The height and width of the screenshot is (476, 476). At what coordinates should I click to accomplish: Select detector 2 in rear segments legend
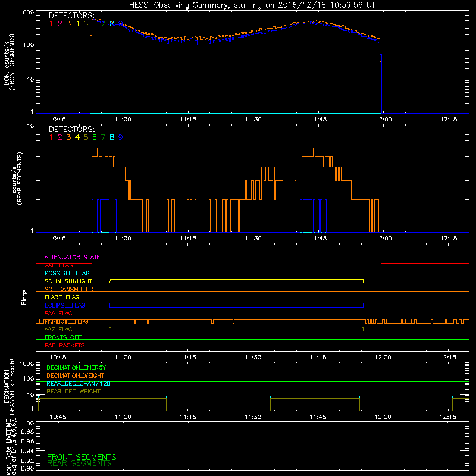click(60, 137)
